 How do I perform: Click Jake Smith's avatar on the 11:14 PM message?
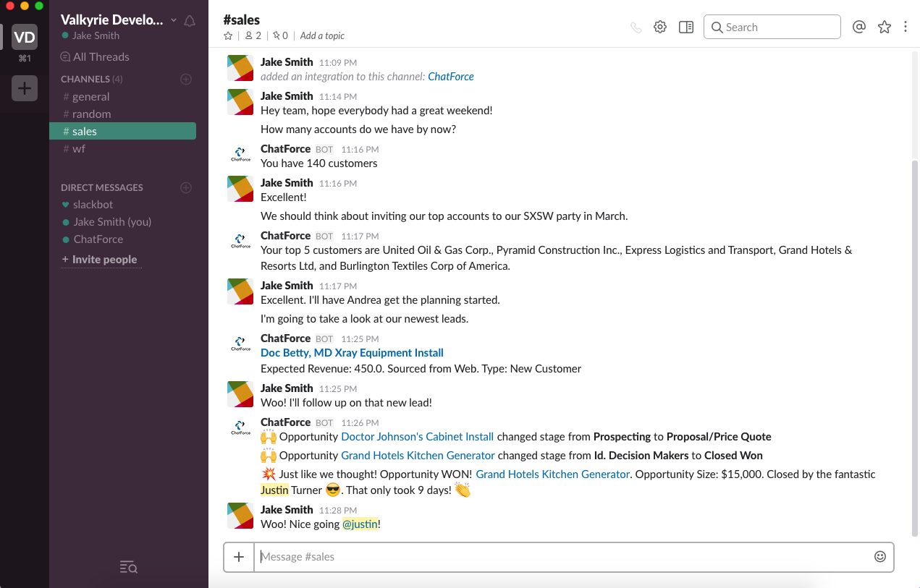click(x=240, y=102)
